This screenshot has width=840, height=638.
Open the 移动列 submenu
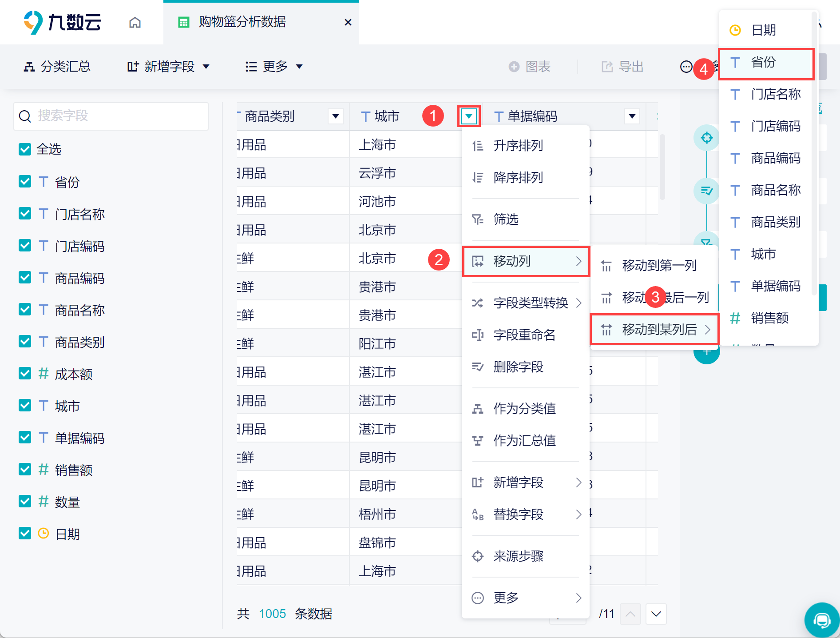point(526,261)
